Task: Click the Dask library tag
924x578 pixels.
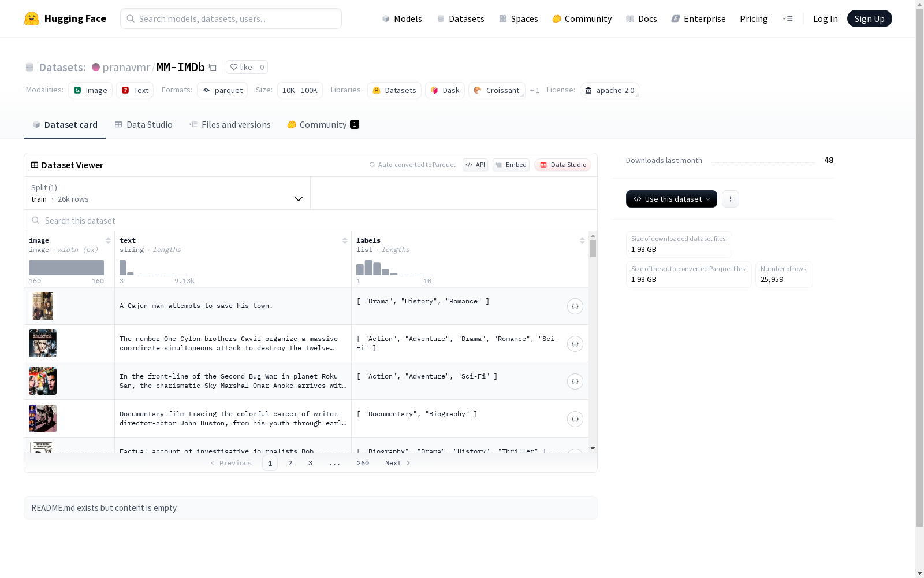Action: pos(445,90)
